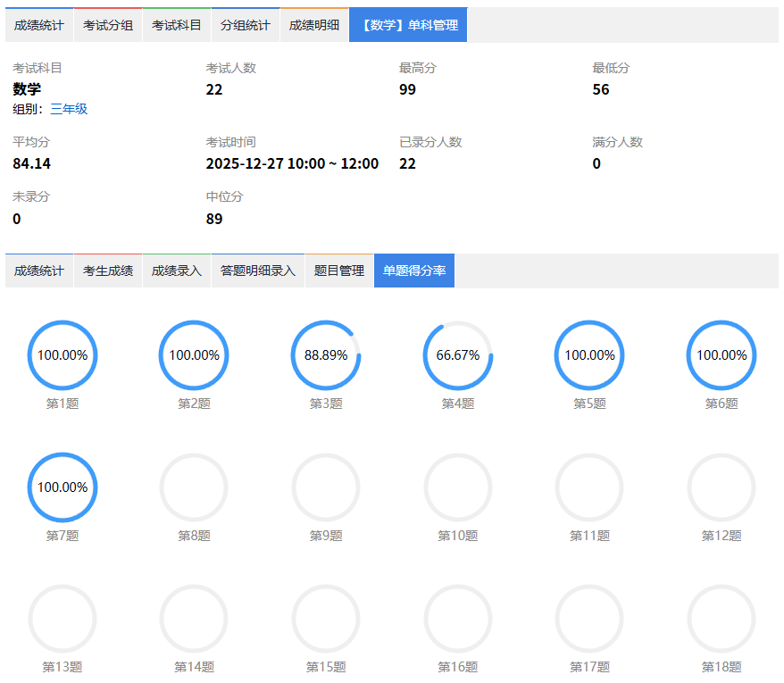Screen dimensions: 784x683
Task: Open the 答题明细录入 sub-tab
Action: coord(258,271)
